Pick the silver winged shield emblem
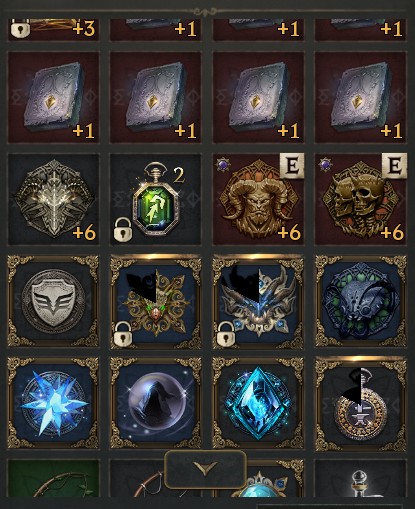This screenshot has height=509, width=415. tap(53, 301)
